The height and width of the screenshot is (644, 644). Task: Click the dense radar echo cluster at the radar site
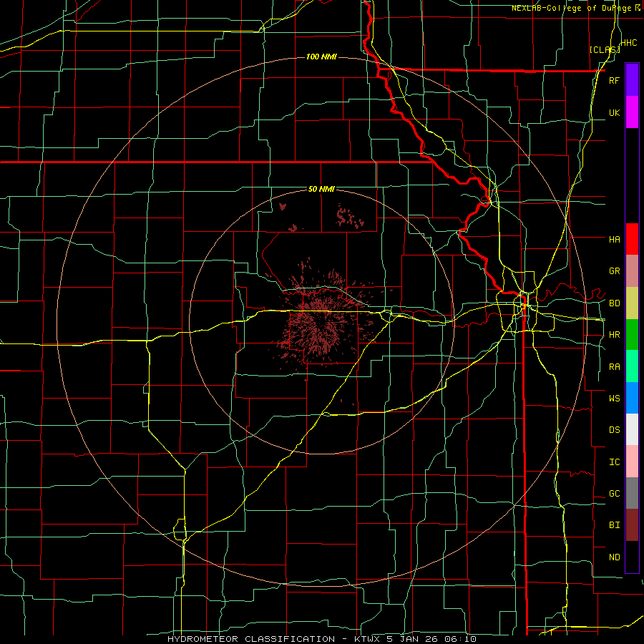tap(323, 323)
